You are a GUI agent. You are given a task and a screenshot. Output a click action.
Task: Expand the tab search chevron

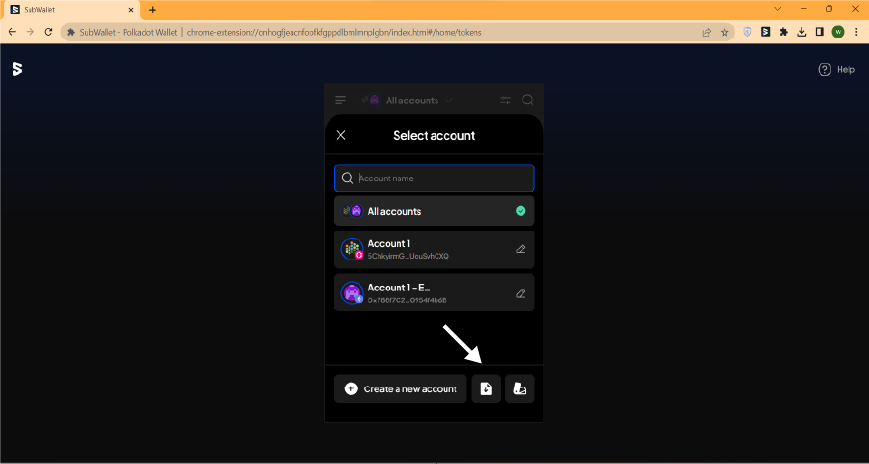pos(778,9)
